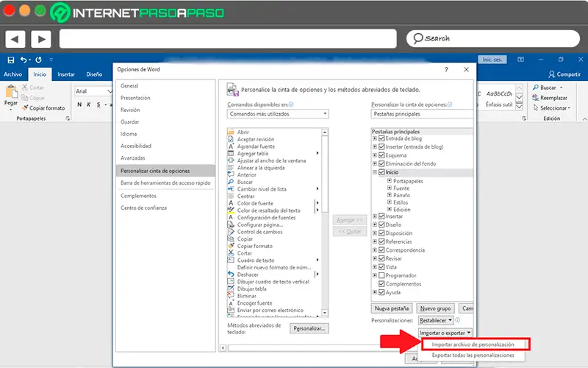
Task: Click the Nuevo grupo button
Action: click(x=435, y=308)
